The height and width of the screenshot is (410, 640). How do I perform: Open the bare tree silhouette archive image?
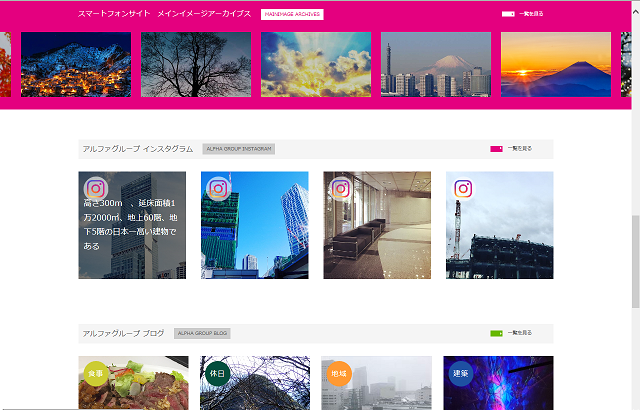[x=196, y=64]
